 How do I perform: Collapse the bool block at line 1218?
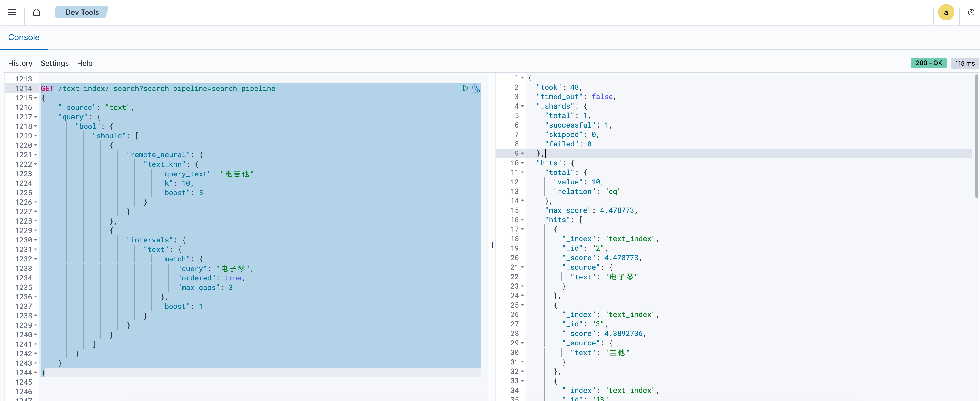pos(36,126)
